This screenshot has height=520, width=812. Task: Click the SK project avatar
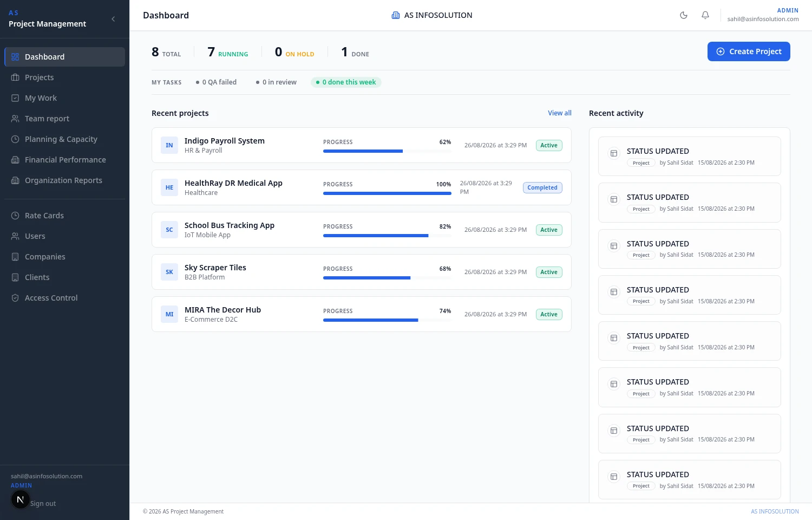tap(169, 272)
